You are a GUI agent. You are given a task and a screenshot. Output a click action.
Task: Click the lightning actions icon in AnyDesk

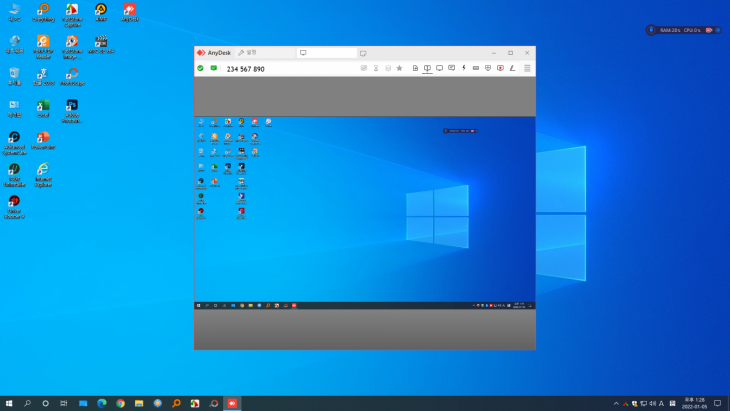[463, 69]
